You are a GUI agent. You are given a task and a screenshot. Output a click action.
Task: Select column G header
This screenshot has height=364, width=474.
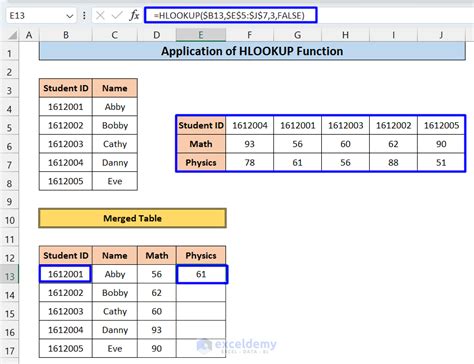(x=297, y=35)
